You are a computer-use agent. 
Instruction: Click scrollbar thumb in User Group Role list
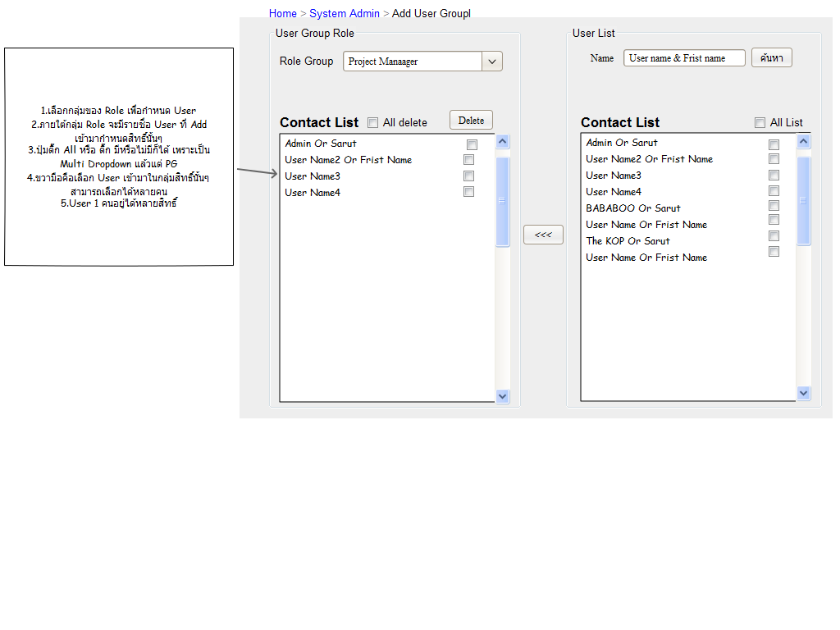(503, 202)
